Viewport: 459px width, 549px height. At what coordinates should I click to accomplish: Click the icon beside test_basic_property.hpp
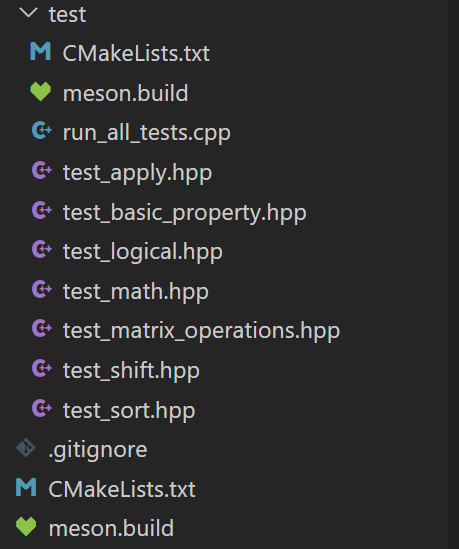(42, 210)
